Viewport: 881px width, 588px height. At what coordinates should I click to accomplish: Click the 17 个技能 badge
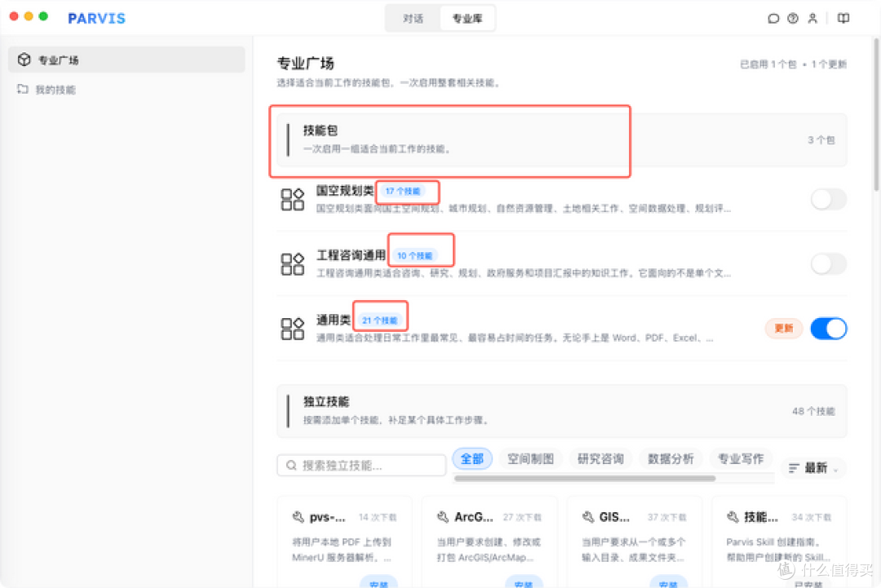[x=403, y=191]
